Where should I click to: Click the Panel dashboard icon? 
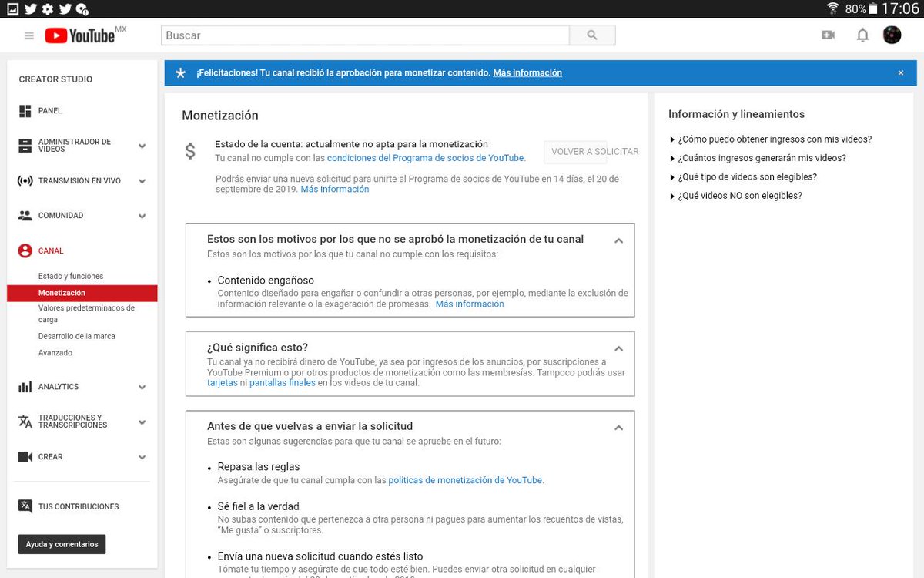[25, 111]
